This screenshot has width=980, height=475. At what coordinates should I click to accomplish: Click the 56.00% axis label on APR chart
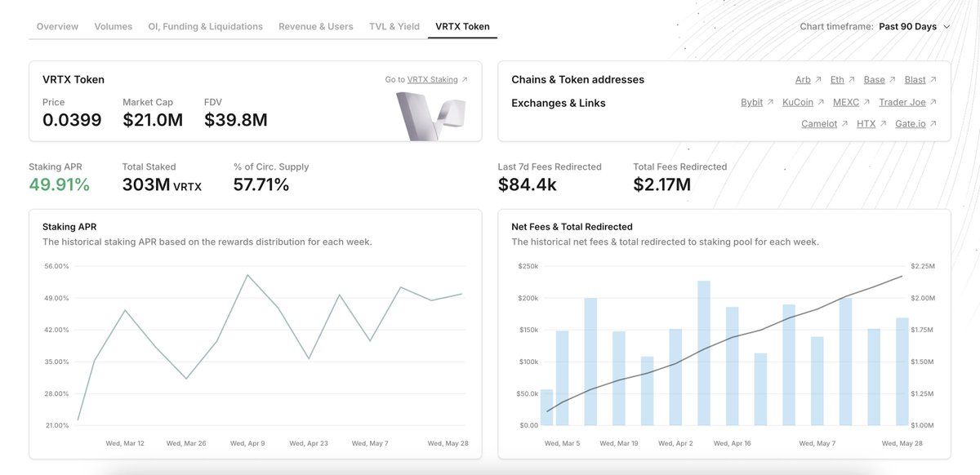point(56,266)
